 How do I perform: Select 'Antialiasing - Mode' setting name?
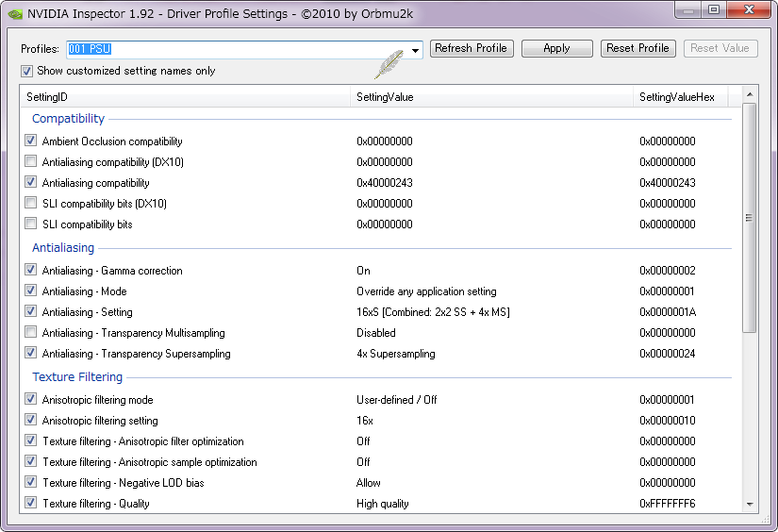pyautogui.click(x=84, y=291)
